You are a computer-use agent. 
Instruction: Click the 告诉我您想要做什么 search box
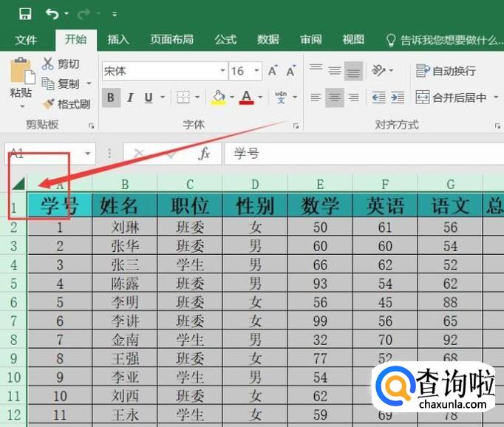[x=445, y=40]
